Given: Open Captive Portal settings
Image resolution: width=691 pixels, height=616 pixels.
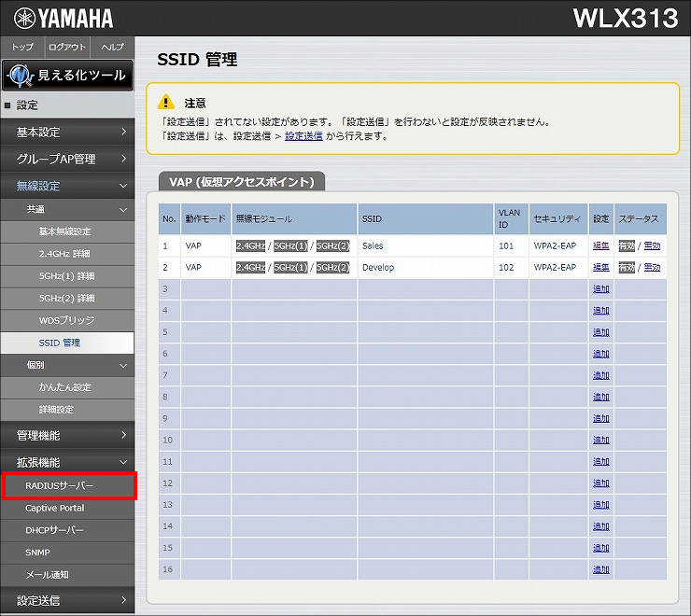Looking at the screenshot, I should 67,508.
